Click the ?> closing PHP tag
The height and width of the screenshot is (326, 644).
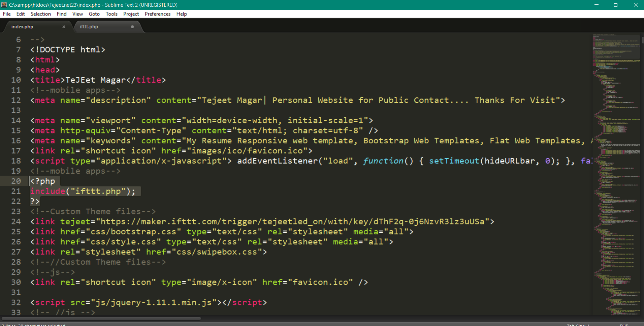click(x=35, y=201)
